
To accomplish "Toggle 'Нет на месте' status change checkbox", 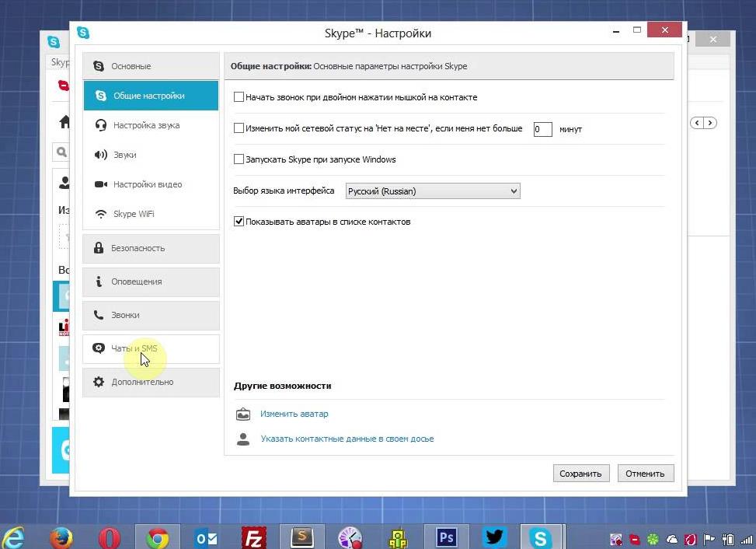I will (239, 128).
